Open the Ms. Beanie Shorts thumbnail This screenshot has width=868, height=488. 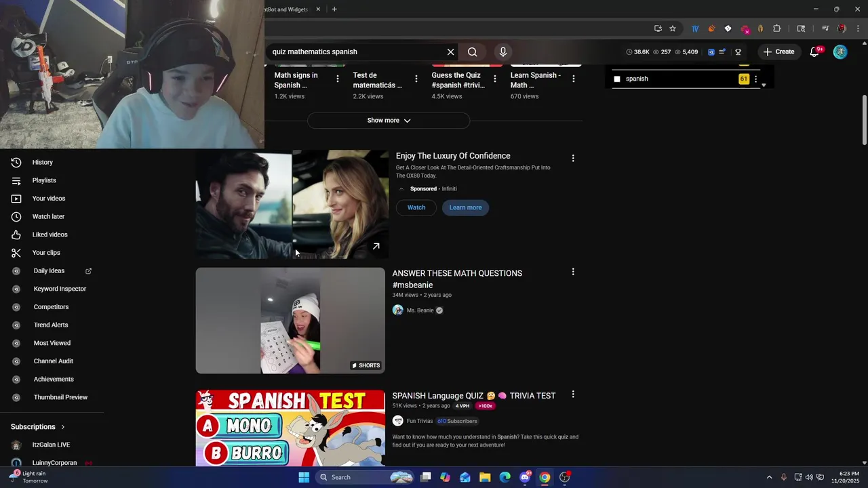pos(290,321)
